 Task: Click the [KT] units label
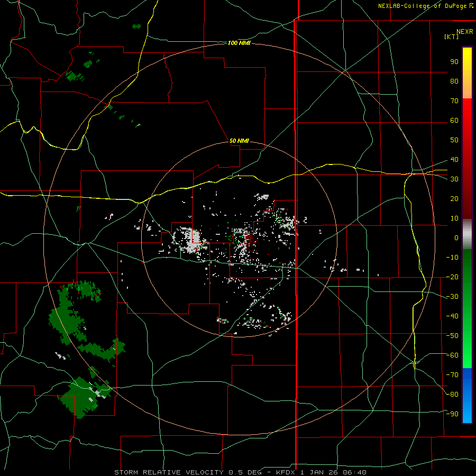tap(452, 36)
